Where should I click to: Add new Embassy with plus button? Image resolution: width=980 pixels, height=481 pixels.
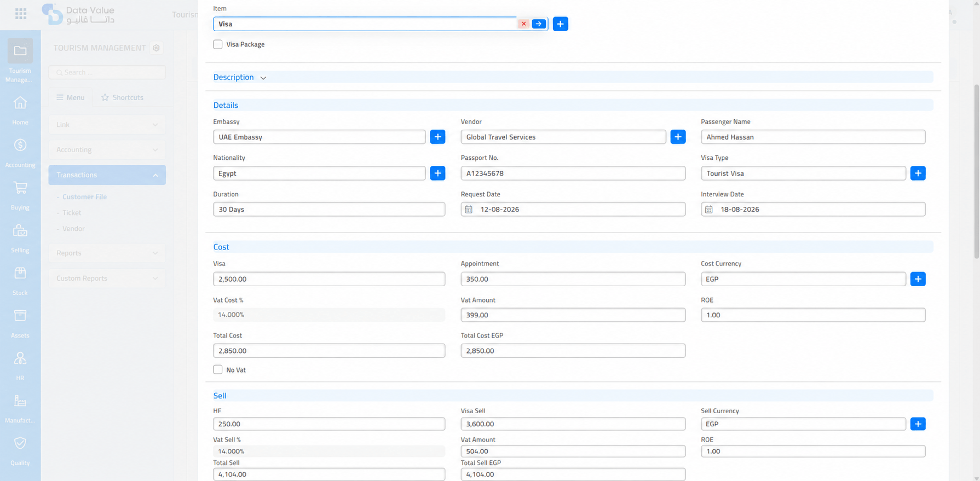(x=437, y=137)
